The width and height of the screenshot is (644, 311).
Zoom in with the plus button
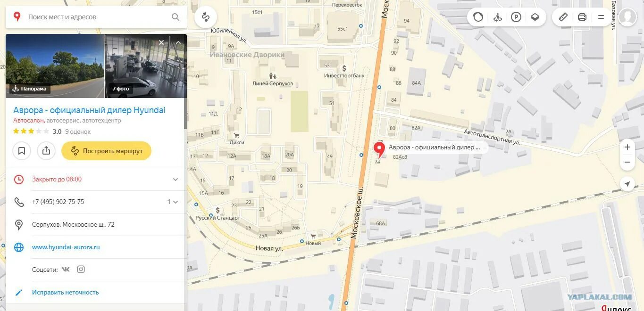pos(627,147)
